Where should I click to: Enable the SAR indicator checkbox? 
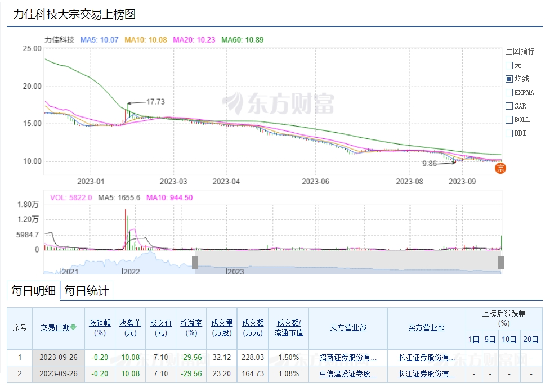(509, 106)
